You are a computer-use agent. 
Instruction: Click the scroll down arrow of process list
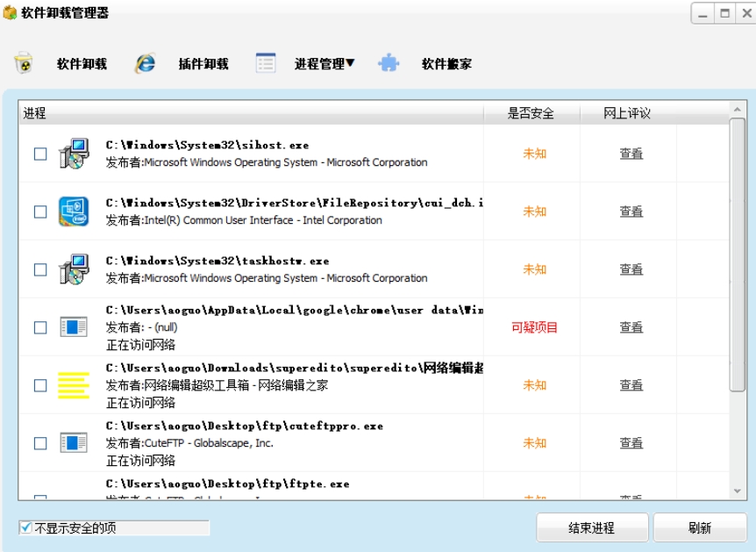[x=738, y=491]
